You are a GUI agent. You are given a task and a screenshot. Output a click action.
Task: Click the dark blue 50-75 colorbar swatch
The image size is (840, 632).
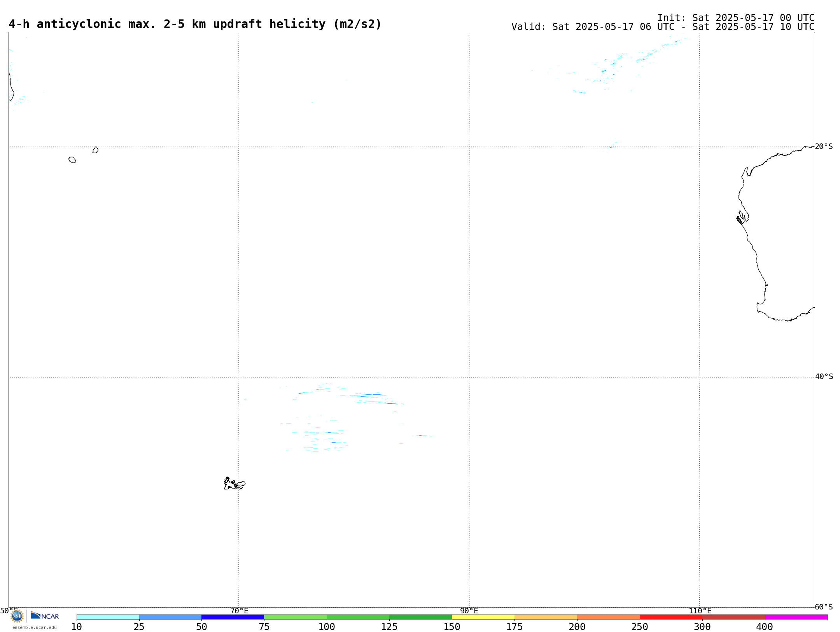(233, 617)
